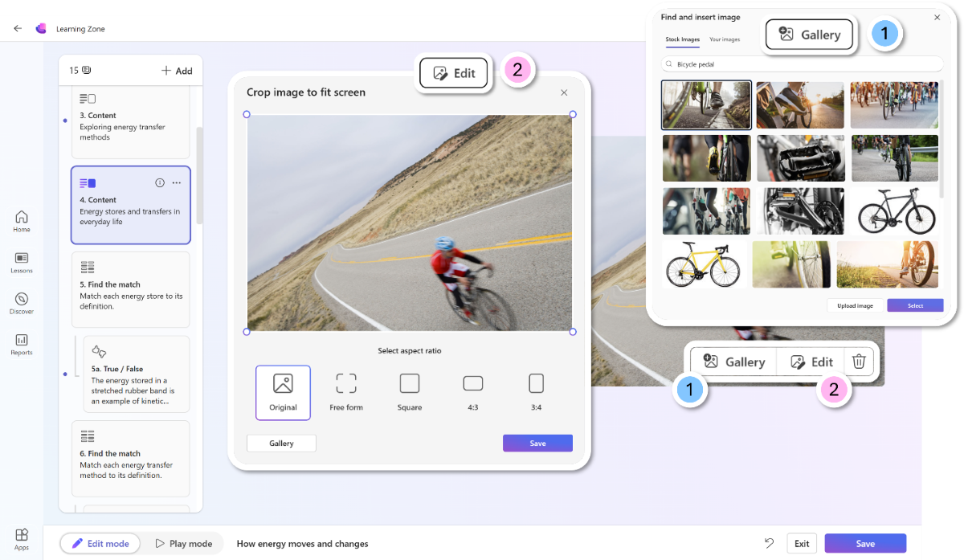Click bottom-right crop handle
The width and height of the screenshot is (964, 560).
(x=573, y=331)
